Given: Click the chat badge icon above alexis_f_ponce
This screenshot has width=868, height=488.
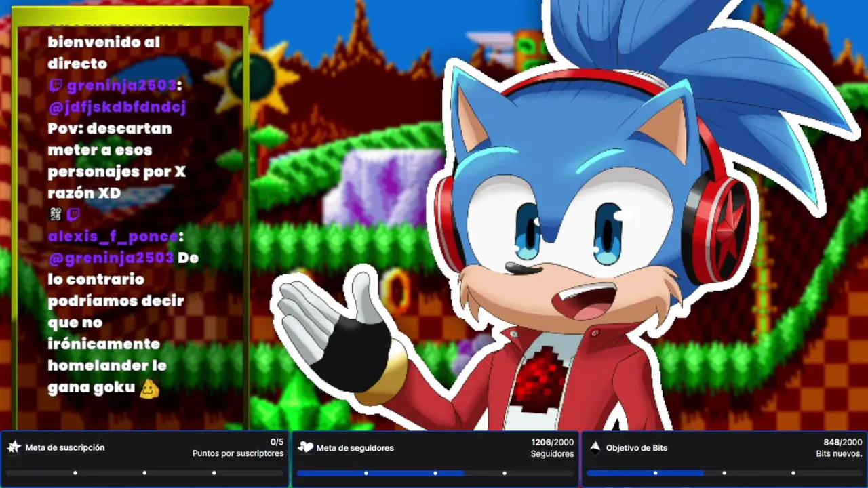Looking at the screenshot, I should [56, 215].
